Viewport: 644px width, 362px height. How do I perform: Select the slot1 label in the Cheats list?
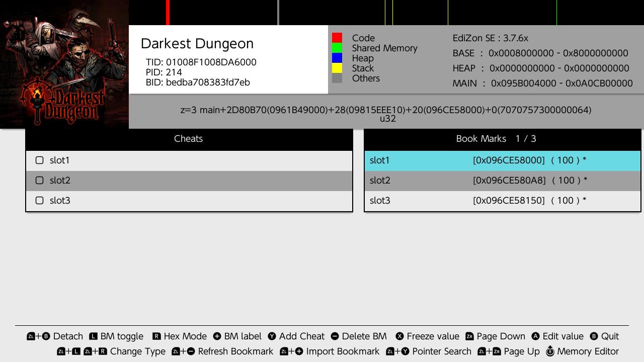60,160
